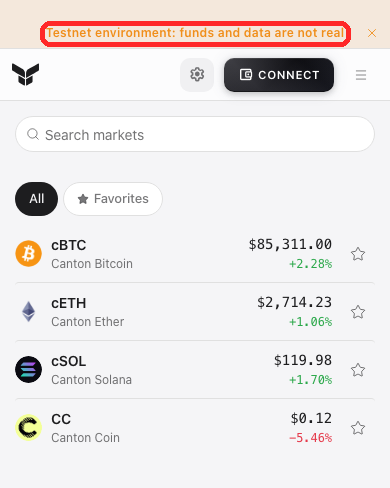Open the Canton Ether $2,714.23 row

195,312
